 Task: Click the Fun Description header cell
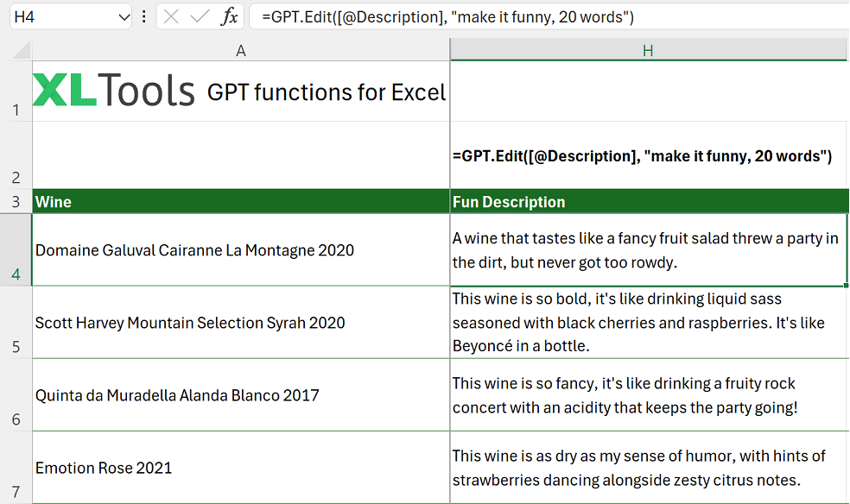[648, 201]
